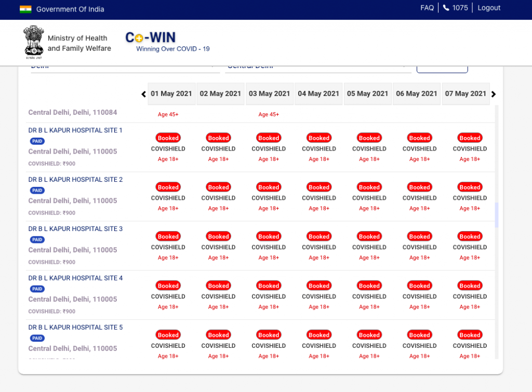Click the phone helpline icon
Viewport: 532px width, 392px height.
(x=446, y=8)
